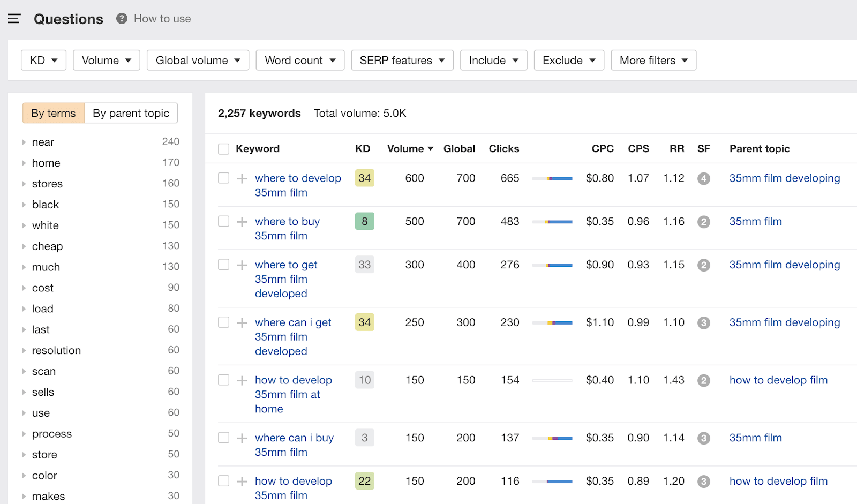Open '35mm film developing' parent topic link
The width and height of the screenshot is (857, 504).
(784, 178)
